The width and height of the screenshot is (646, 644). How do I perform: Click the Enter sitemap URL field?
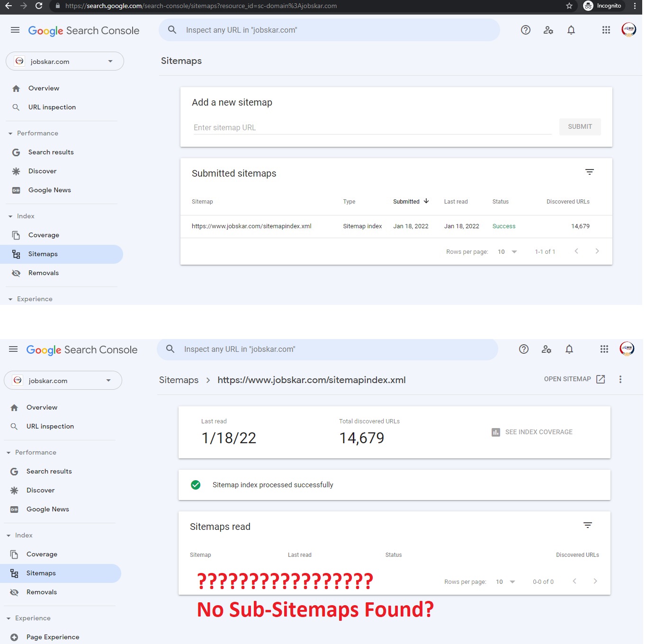(x=372, y=127)
